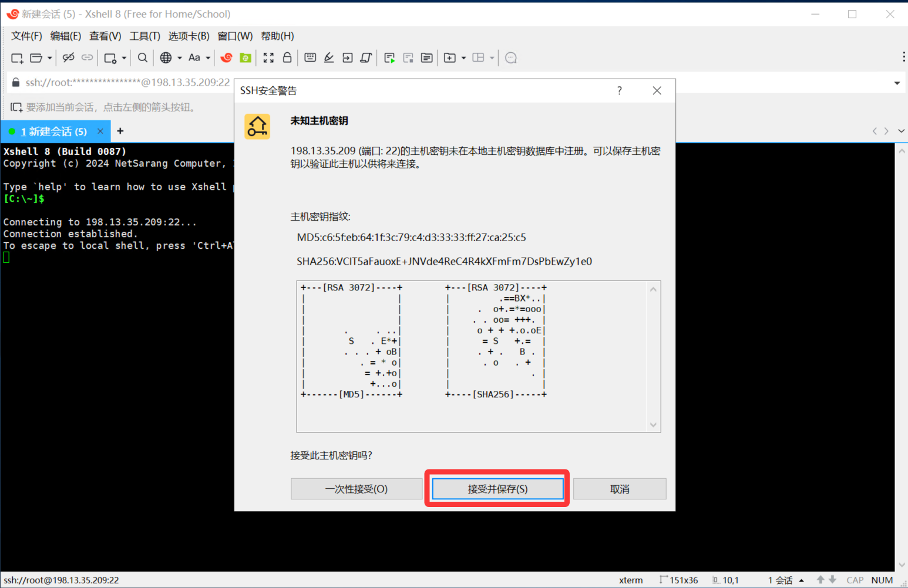Image resolution: width=908 pixels, height=588 pixels.
Task: Open the search magnifier tool
Action: click(142, 58)
